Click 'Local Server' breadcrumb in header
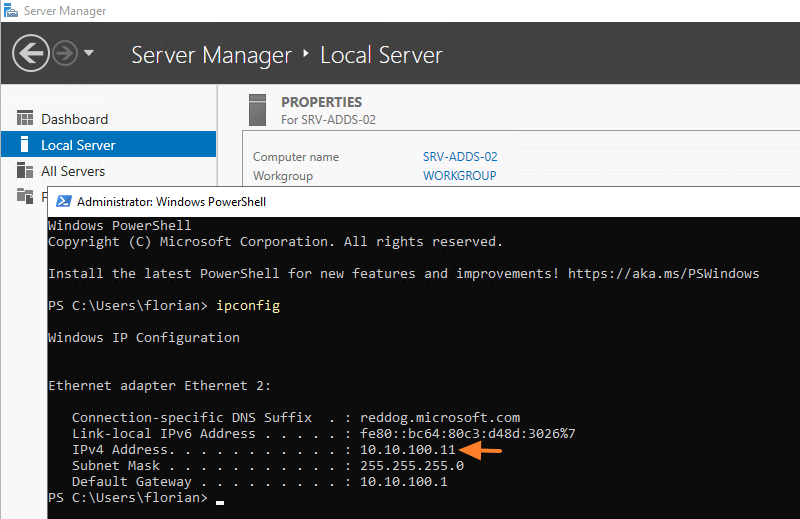800x519 pixels. (381, 55)
